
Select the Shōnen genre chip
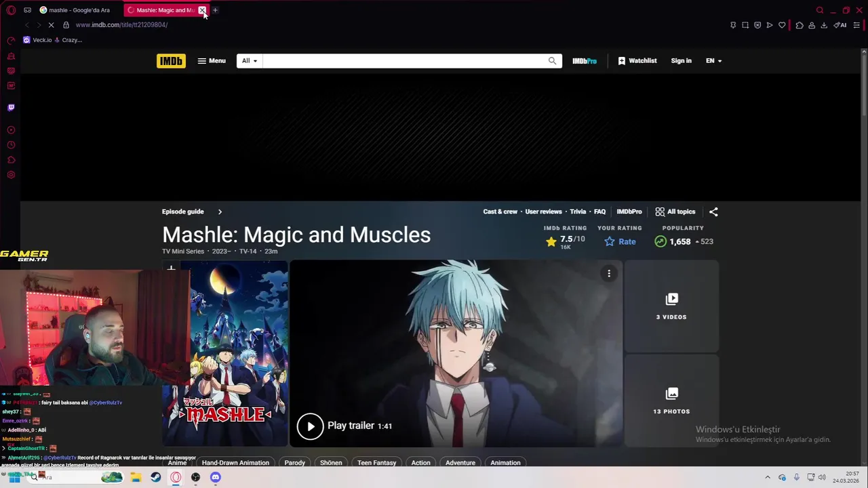331,463
